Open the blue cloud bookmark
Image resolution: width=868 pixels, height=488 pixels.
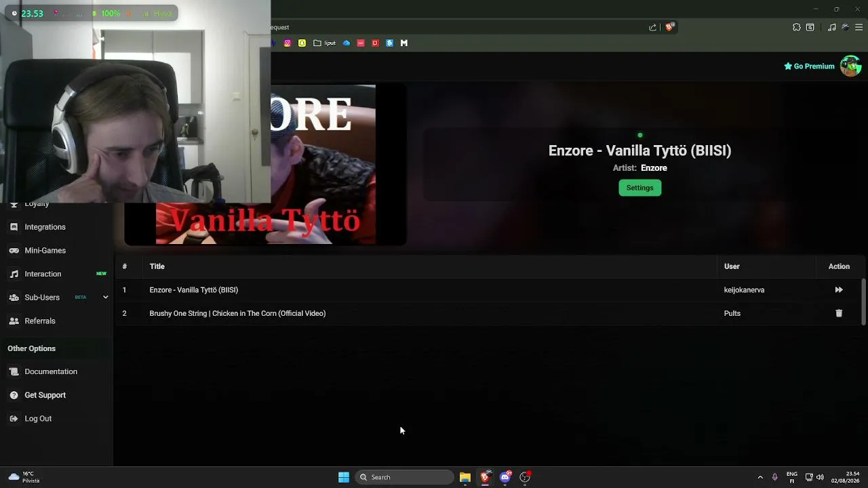[347, 43]
